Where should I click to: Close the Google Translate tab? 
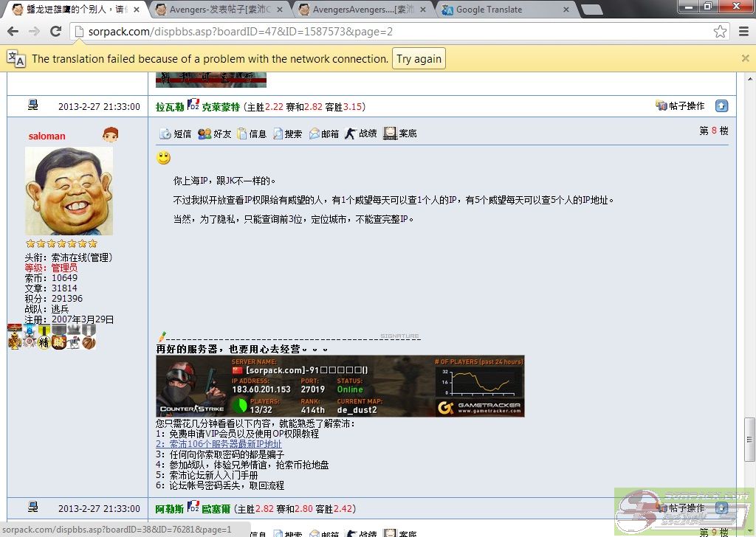pyautogui.click(x=566, y=10)
